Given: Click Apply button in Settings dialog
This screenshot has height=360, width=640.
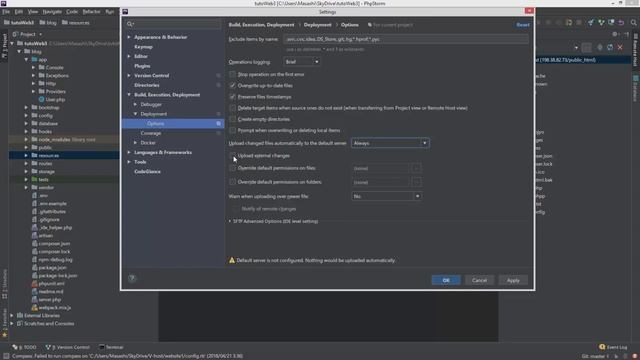Looking at the screenshot, I should pyautogui.click(x=513, y=280).
